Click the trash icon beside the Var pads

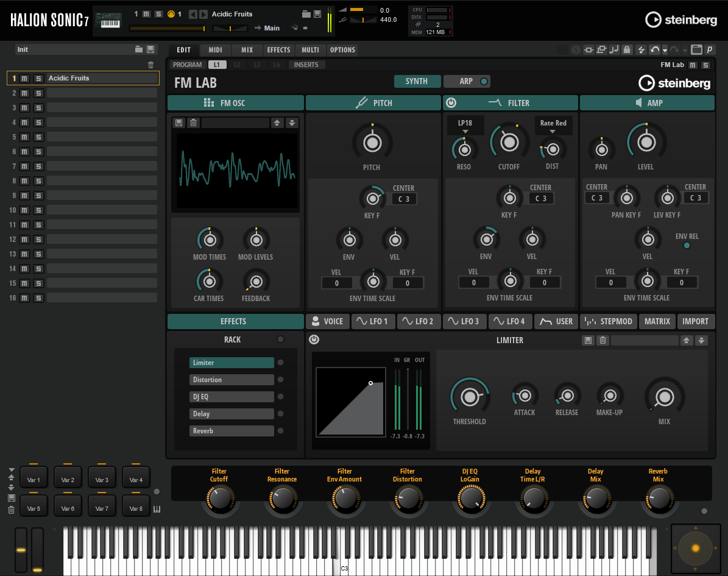coord(12,510)
